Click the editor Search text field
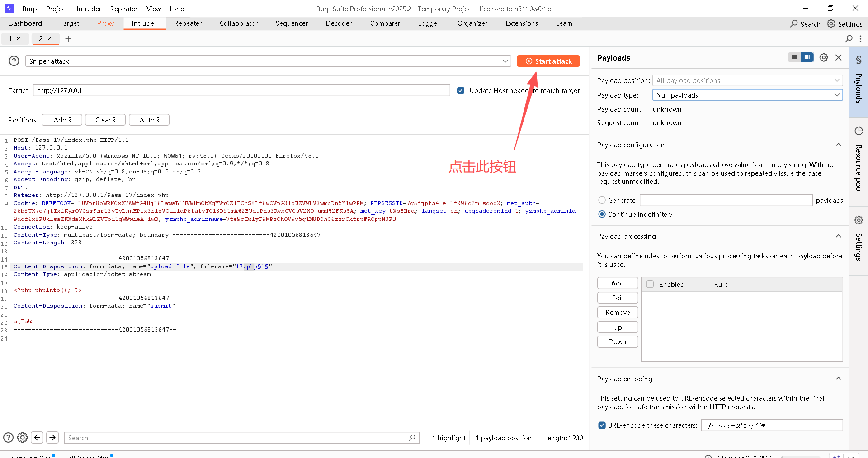 click(241, 438)
